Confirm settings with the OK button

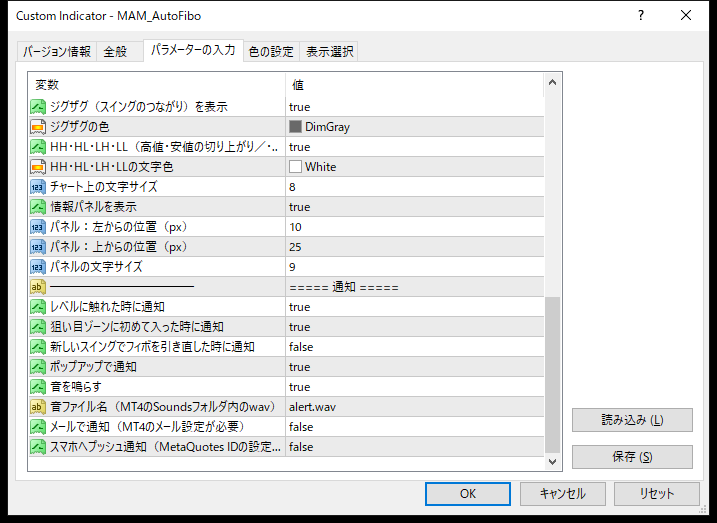click(468, 494)
